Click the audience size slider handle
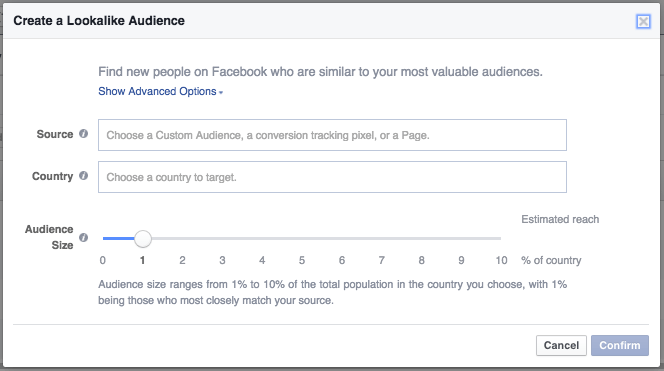664x371 pixels. tap(143, 239)
